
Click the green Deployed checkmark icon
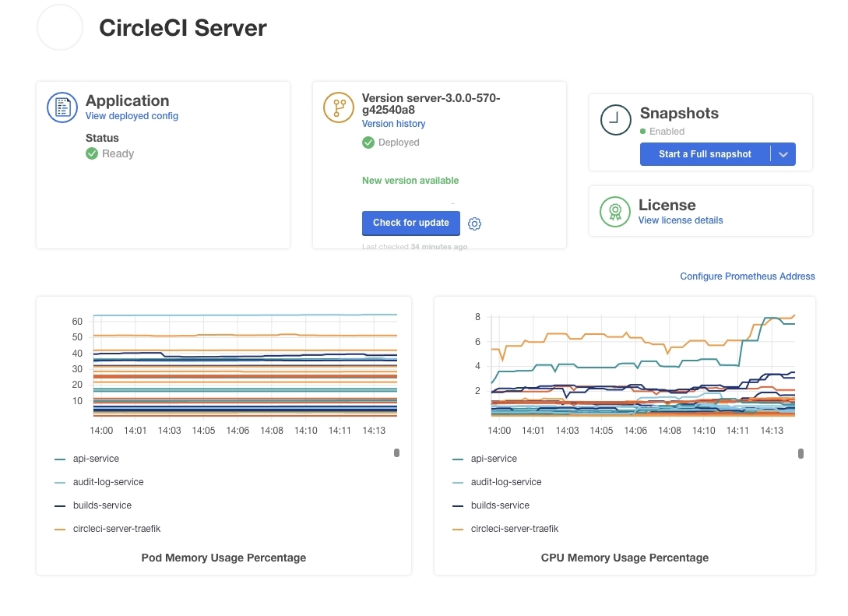(368, 143)
